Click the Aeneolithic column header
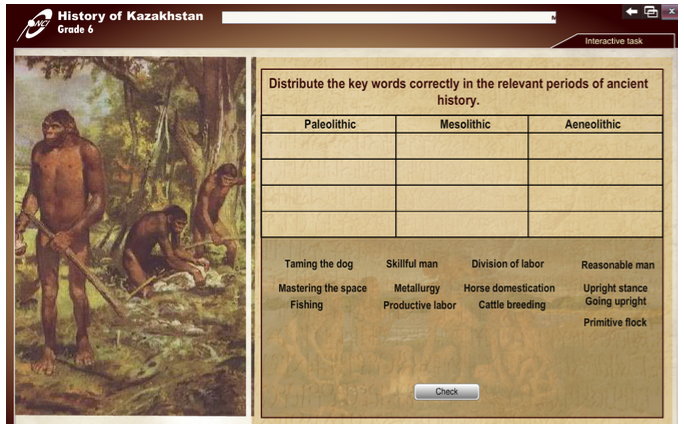The height and width of the screenshot is (431, 684). 595,124
